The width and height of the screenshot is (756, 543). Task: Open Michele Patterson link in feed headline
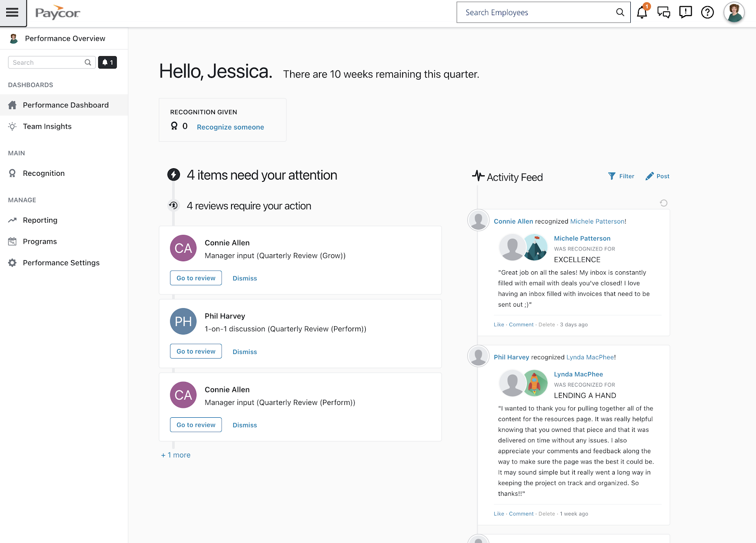pos(597,221)
